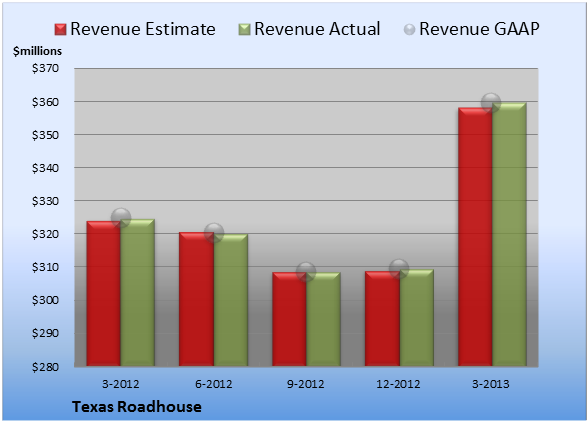Click the '9-2012' x-axis label
Viewport: 588px width, 422px height.
pos(306,384)
